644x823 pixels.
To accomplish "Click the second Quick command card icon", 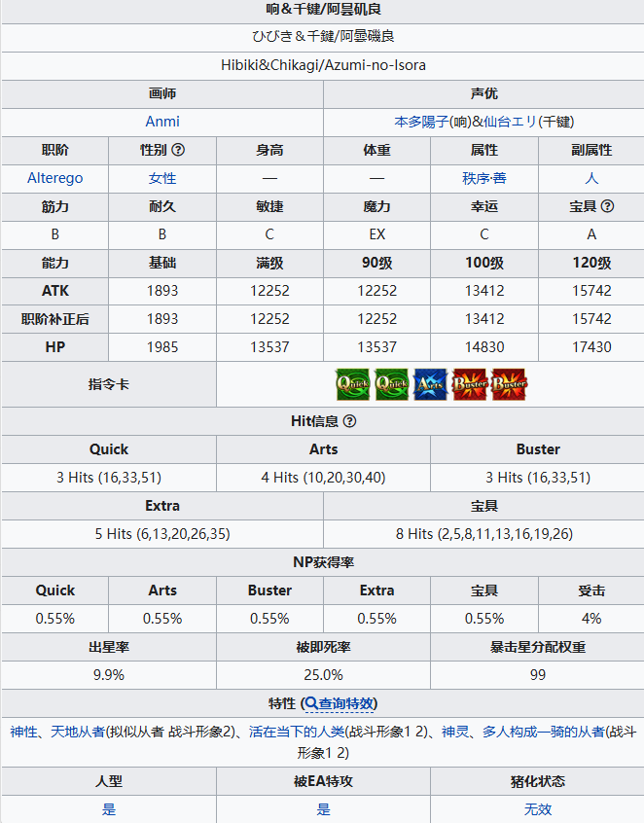I will click(391, 384).
